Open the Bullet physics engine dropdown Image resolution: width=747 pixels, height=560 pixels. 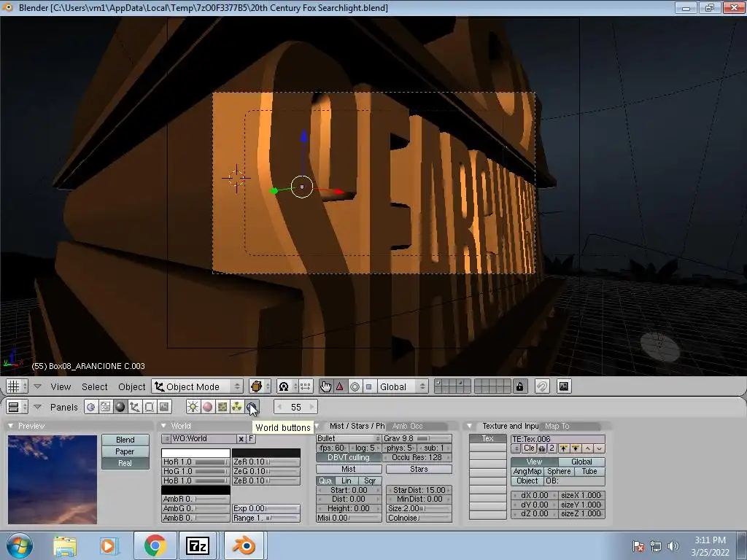[349, 438]
